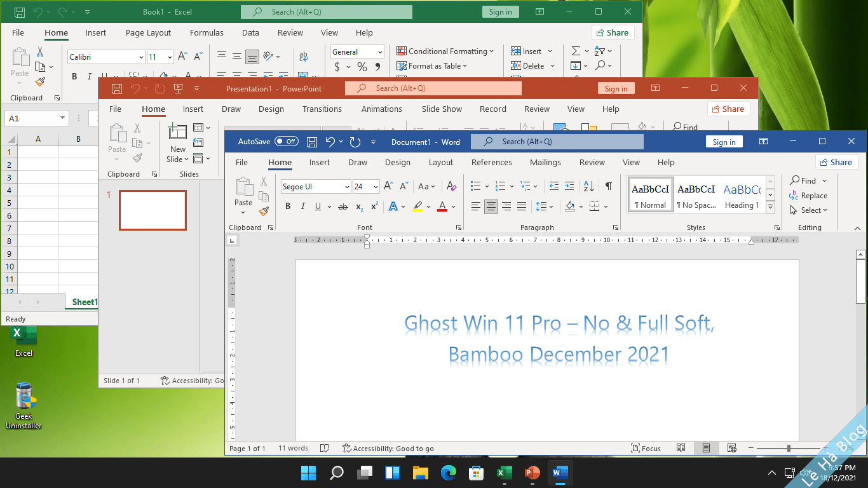Decrease font size in Word

[x=403, y=186]
